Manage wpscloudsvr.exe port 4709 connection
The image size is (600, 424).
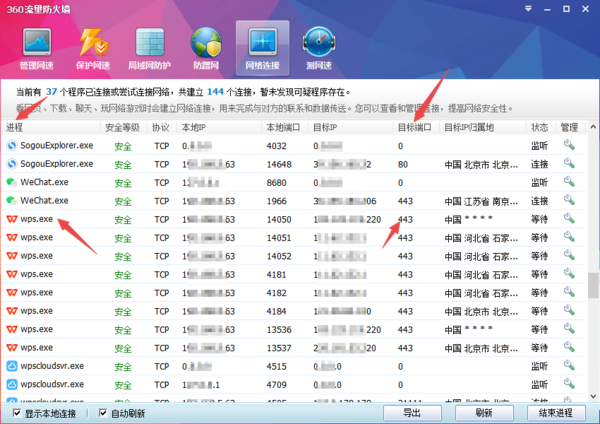pyautogui.click(x=569, y=383)
